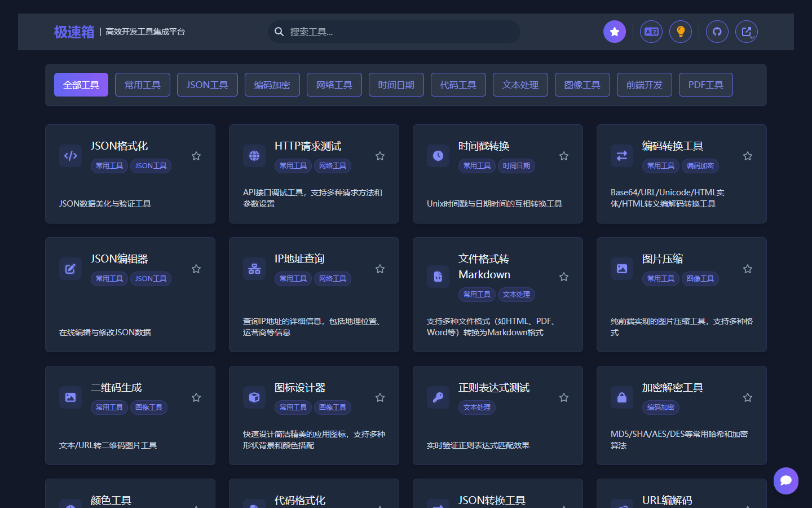Switch to the 前端开发 category tab
The image size is (812, 508).
coord(645,85)
